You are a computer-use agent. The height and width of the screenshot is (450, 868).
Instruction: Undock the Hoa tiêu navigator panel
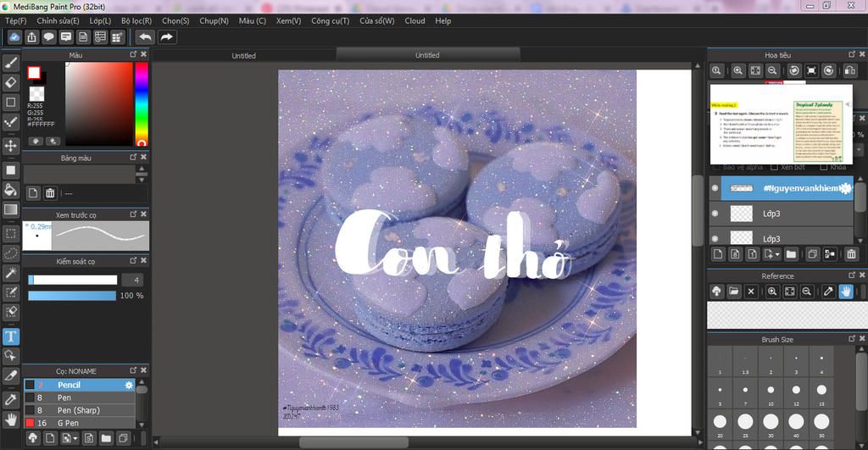coord(851,54)
